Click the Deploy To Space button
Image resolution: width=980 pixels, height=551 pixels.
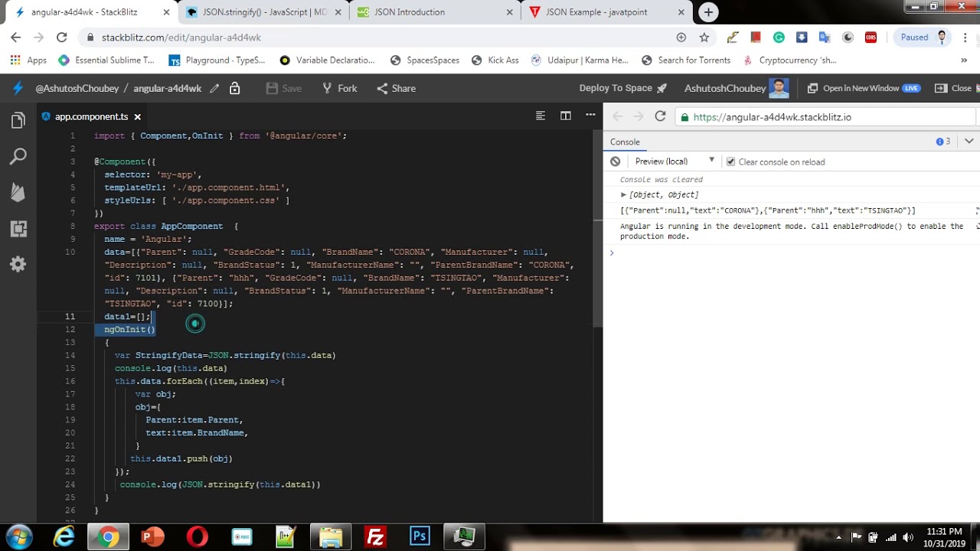pos(623,88)
